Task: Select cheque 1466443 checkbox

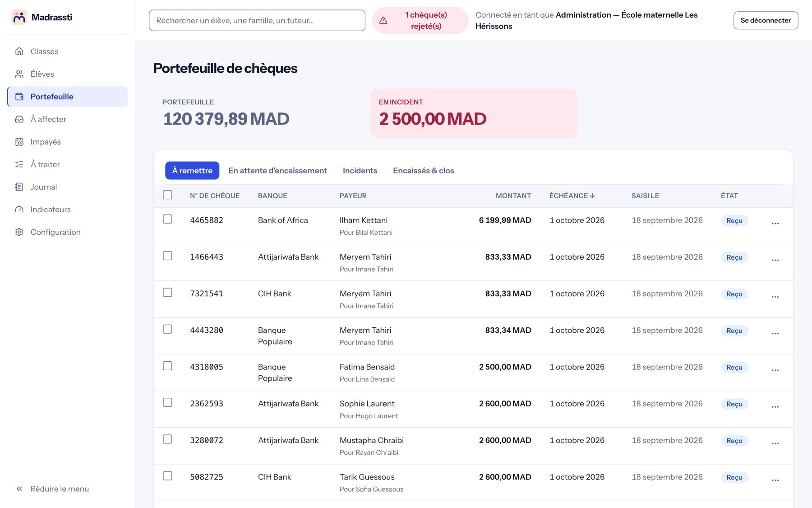Action: (167, 256)
